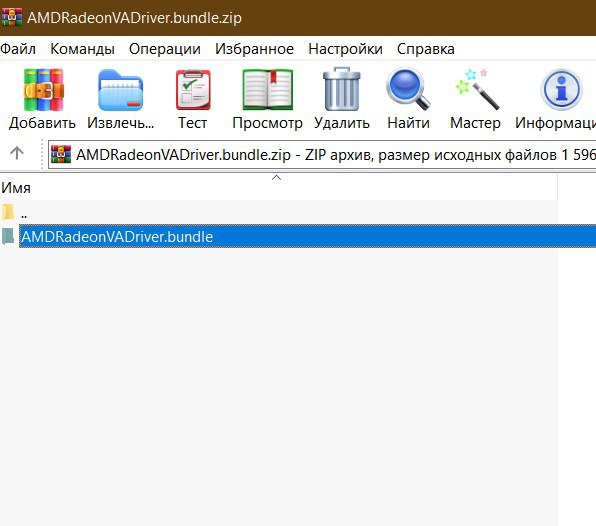Run the Тест archive check icon
Screen dimensions: 596x526
193,90
